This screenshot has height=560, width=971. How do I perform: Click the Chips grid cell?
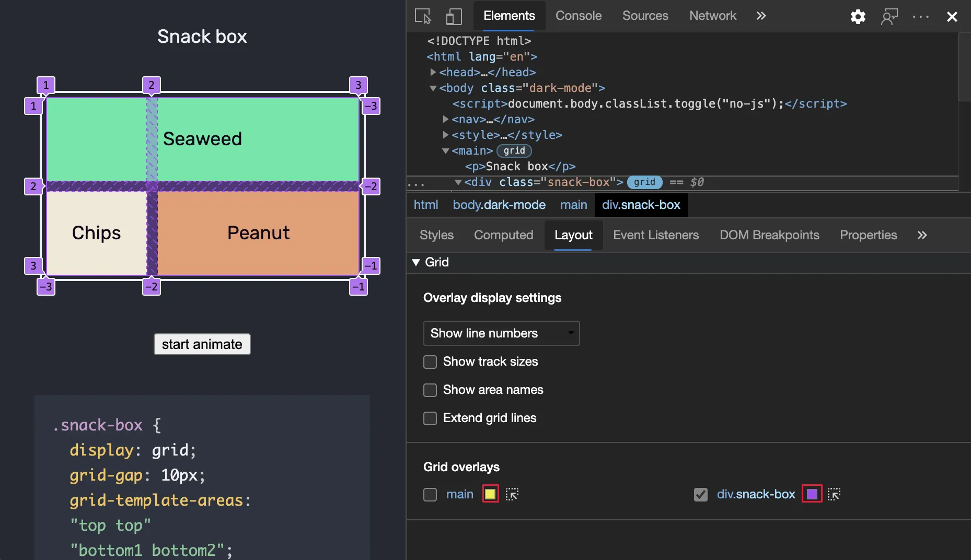coord(97,233)
